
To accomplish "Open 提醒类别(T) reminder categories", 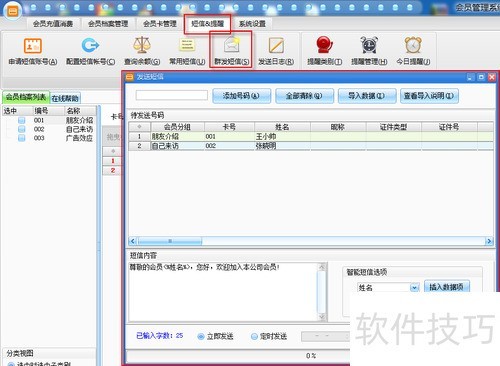I will tap(324, 51).
